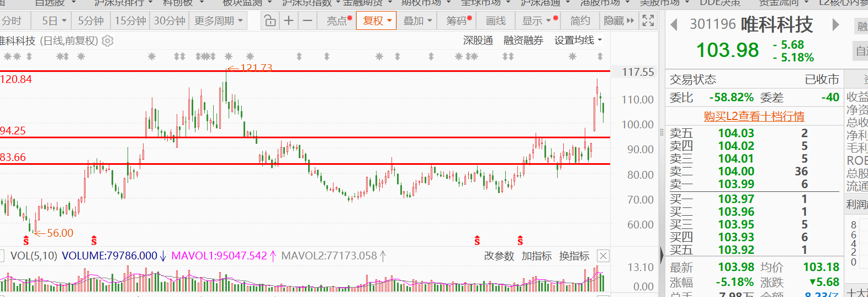
Task: Expand the 设置均线 dropdown
Action: (579, 40)
